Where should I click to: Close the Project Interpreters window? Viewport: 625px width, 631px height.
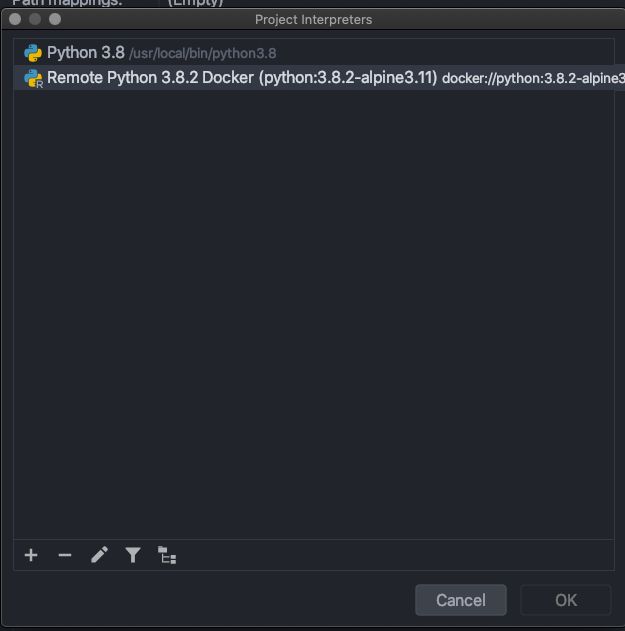pos(15,19)
